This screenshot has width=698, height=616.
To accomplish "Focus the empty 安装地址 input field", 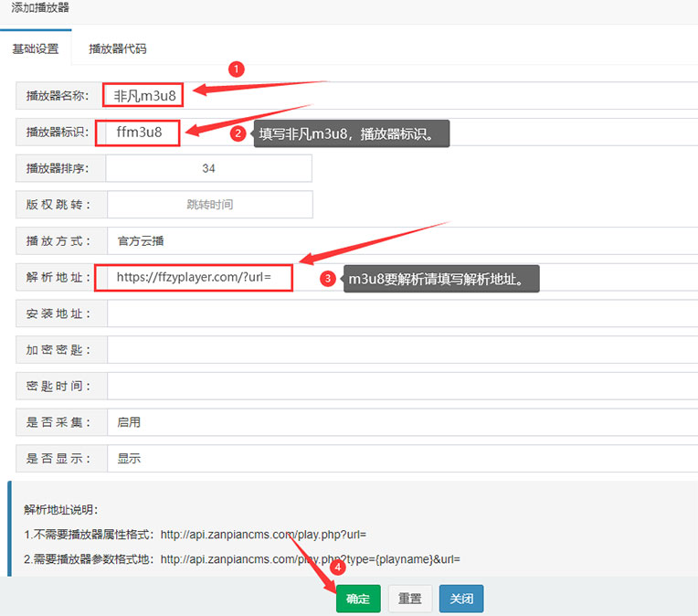I will pyautogui.click(x=400, y=313).
